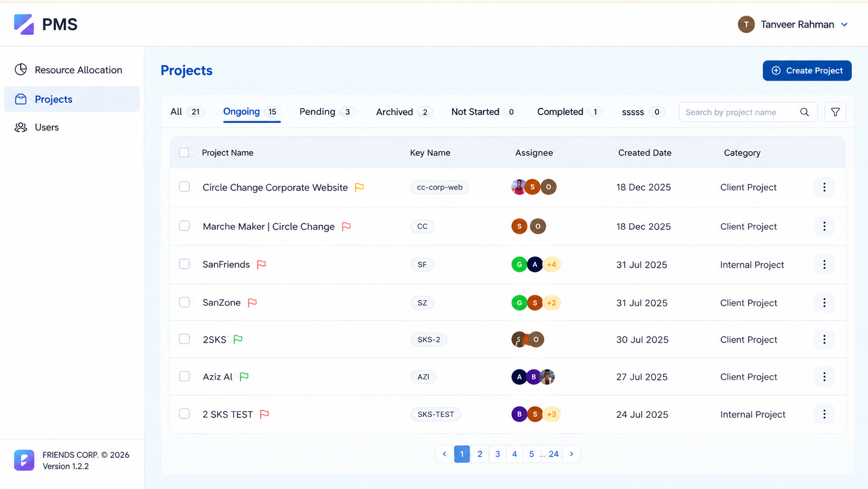Open three-dot menu for Marche Maker
The width and height of the screenshot is (868, 489).
point(824,226)
